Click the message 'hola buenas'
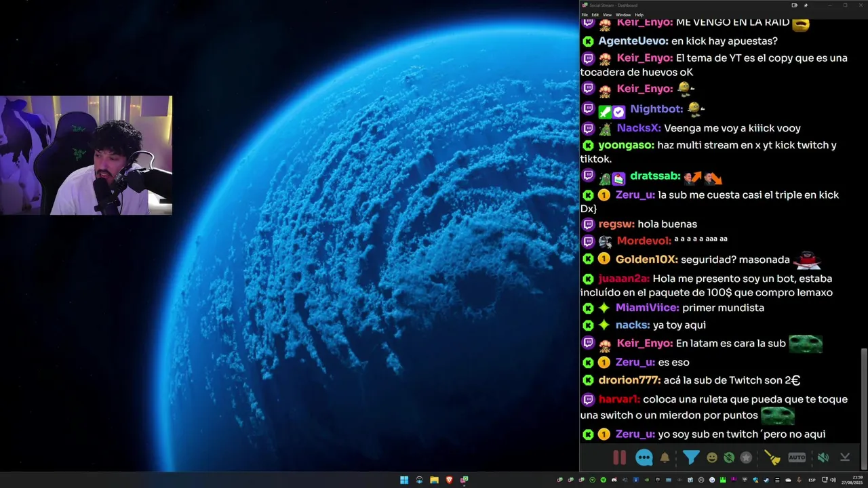 point(667,224)
